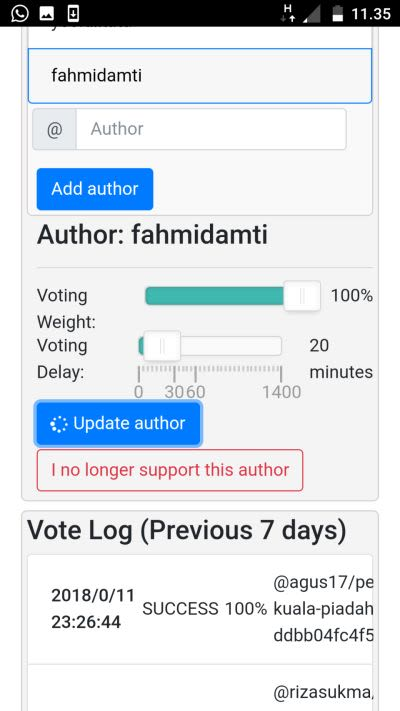Focus the Author text input
This screenshot has height=711, width=400.
[211, 129]
